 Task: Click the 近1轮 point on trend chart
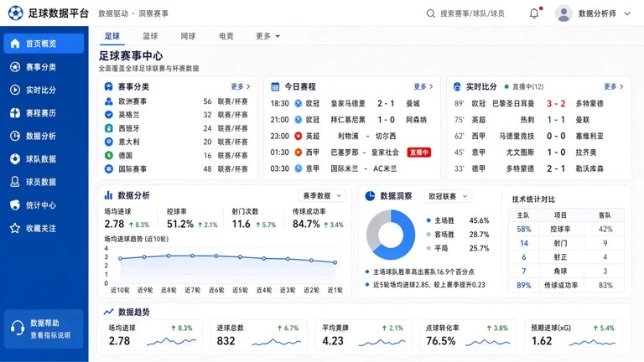coord(335,262)
